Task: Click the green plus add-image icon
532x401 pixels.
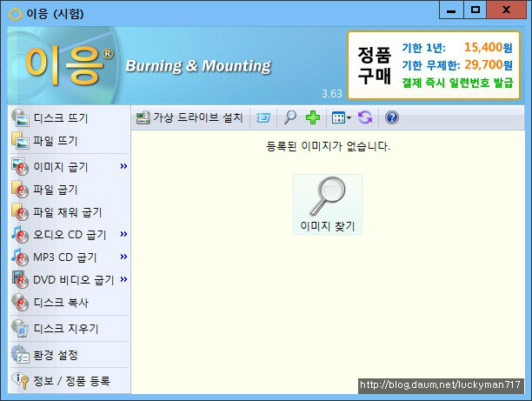Action: [313, 117]
